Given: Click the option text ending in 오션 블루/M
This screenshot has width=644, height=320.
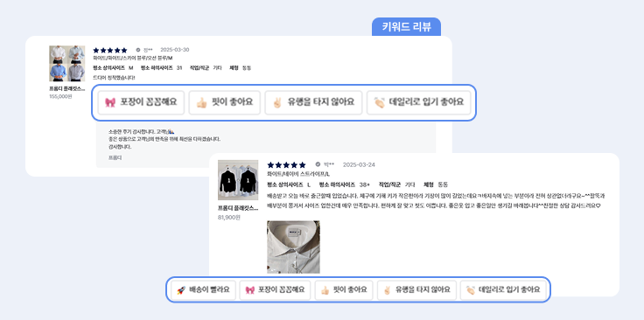Looking at the screenshot, I should pyautogui.click(x=133, y=59).
